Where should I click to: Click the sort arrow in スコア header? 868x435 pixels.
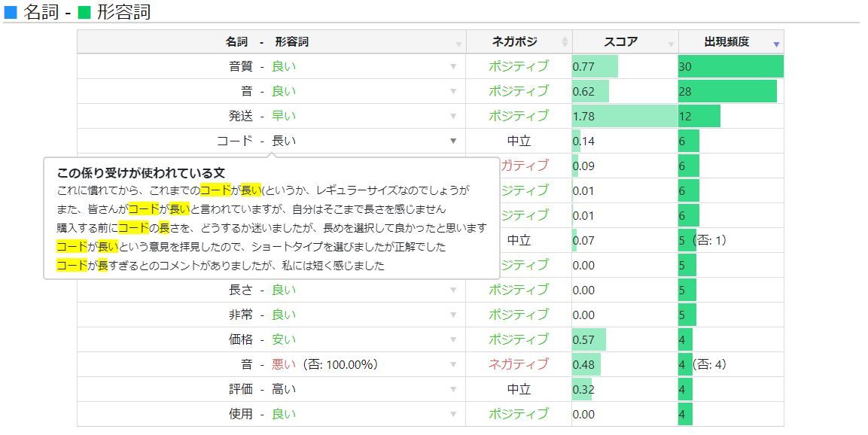tap(671, 45)
